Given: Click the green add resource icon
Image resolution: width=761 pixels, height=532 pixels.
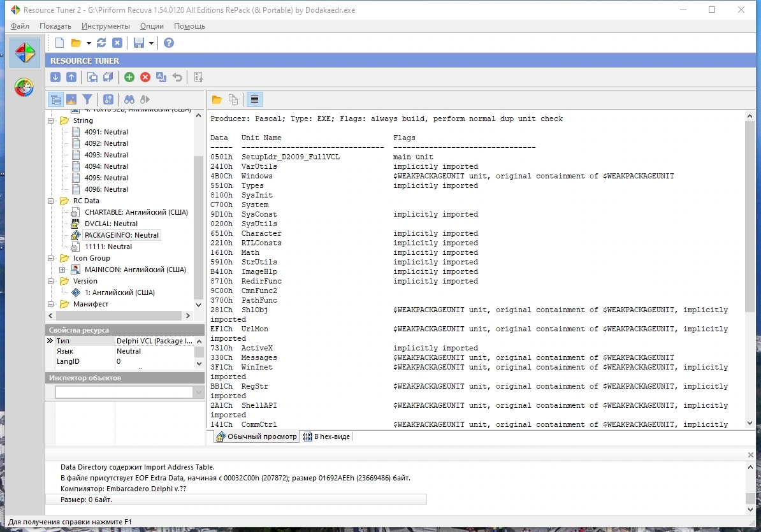Looking at the screenshot, I should 129,77.
